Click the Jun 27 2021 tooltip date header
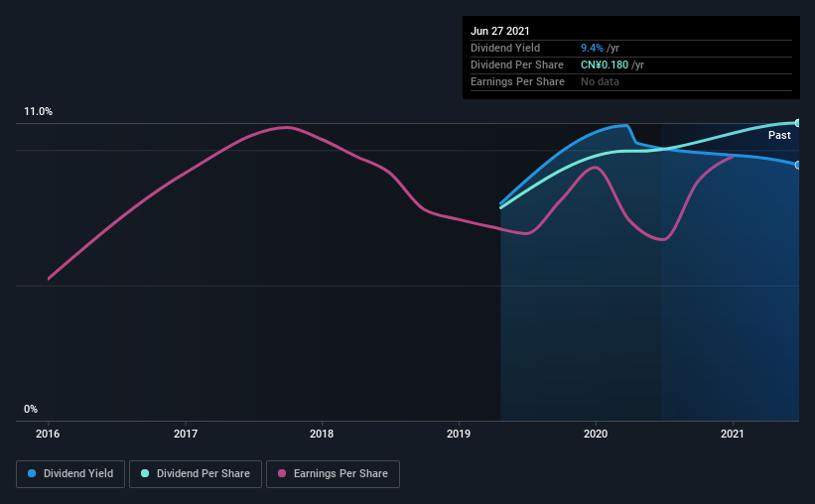Viewport: 815px width, 504px height. point(500,31)
